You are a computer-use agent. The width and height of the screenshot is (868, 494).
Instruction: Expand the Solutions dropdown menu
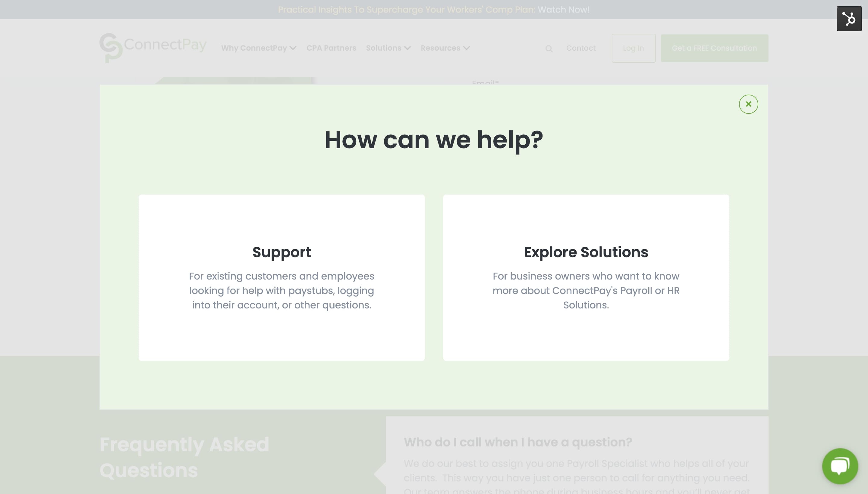[x=388, y=48]
